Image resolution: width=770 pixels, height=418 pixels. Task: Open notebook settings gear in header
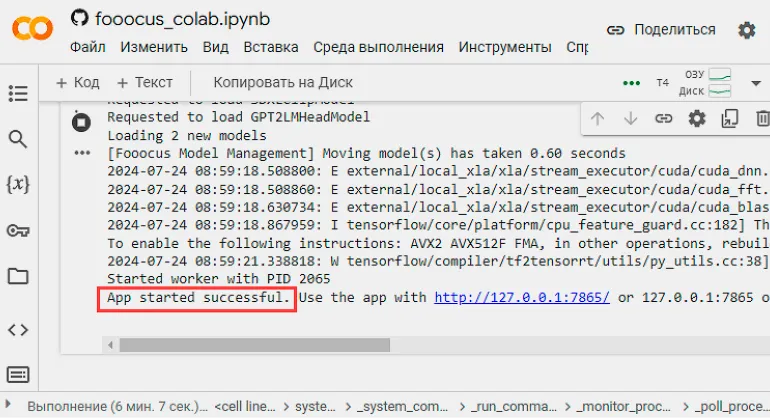pyautogui.click(x=746, y=30)
